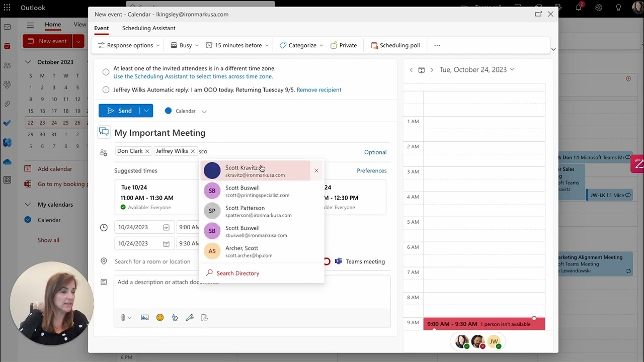The image size is (644, 362).
Task: Open the Files paperclip icon in the left rail
Action: [x=7, y=104]
